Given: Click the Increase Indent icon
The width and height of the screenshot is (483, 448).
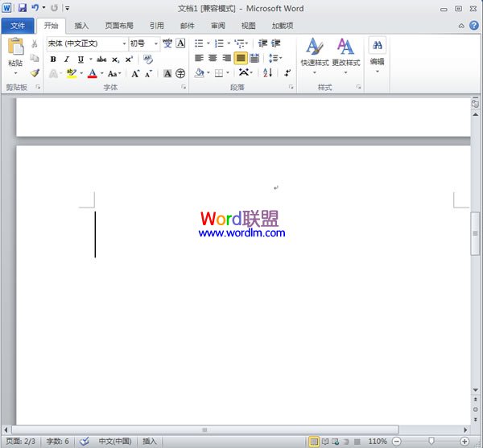Looking at the screenshot, I should pos(275,43).
